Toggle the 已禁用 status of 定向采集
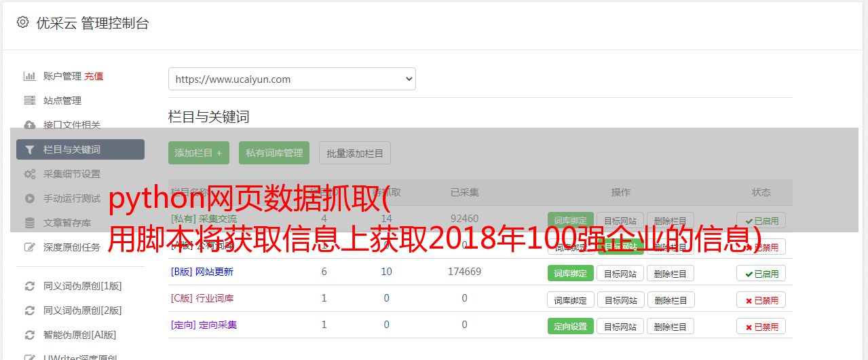The height and width of the screenshot is (360, 868). coord(761,326)
